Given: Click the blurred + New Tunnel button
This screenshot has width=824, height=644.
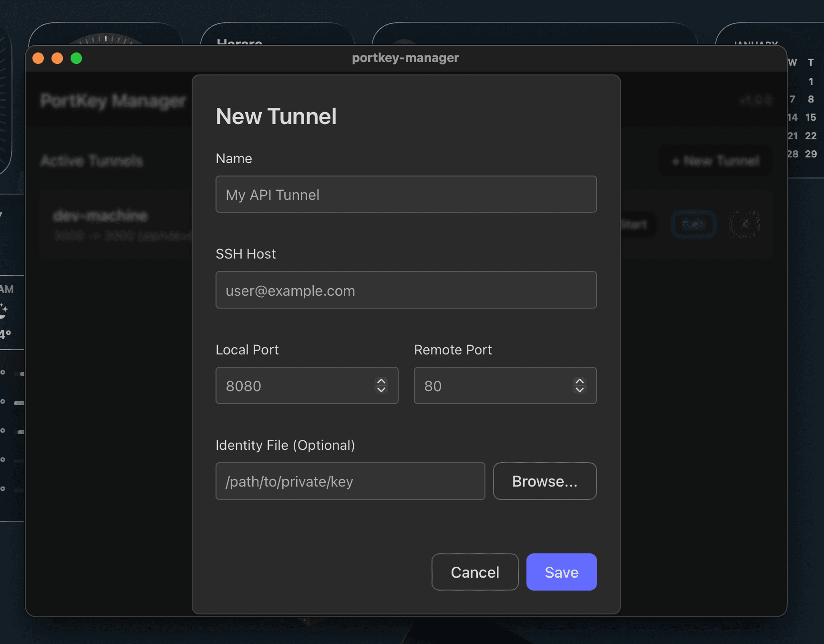Looking at the screenshot, I should coord(715,161).
